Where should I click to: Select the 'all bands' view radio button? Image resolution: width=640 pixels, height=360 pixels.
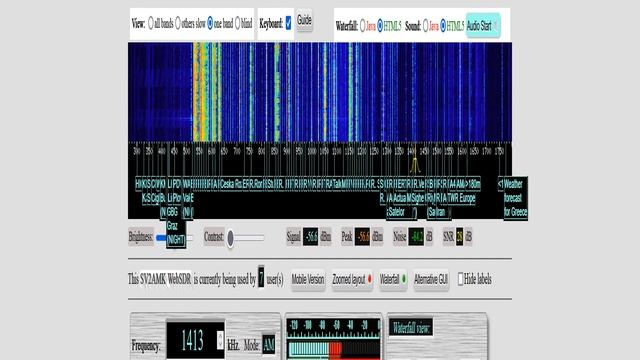151,24
